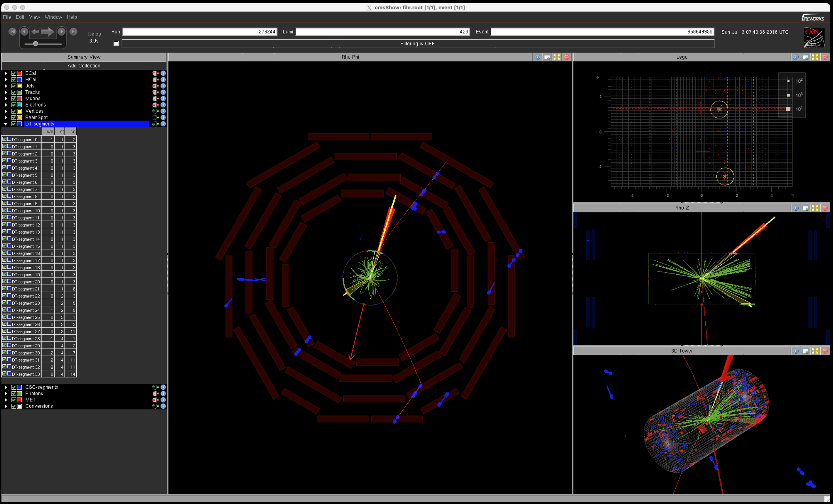Open the info icon for Vertices

point(163,111)
